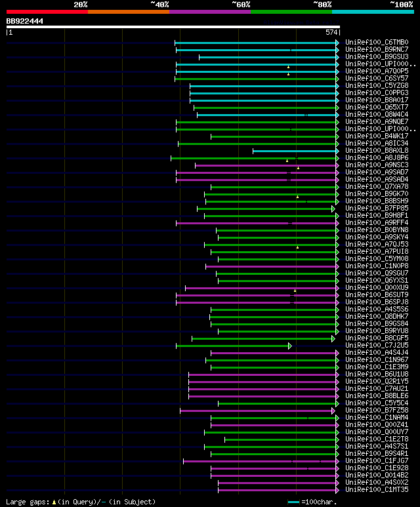Select the UniRef100_A8IC34 label
Screen dimensions: 420x507
coord(377,143)
